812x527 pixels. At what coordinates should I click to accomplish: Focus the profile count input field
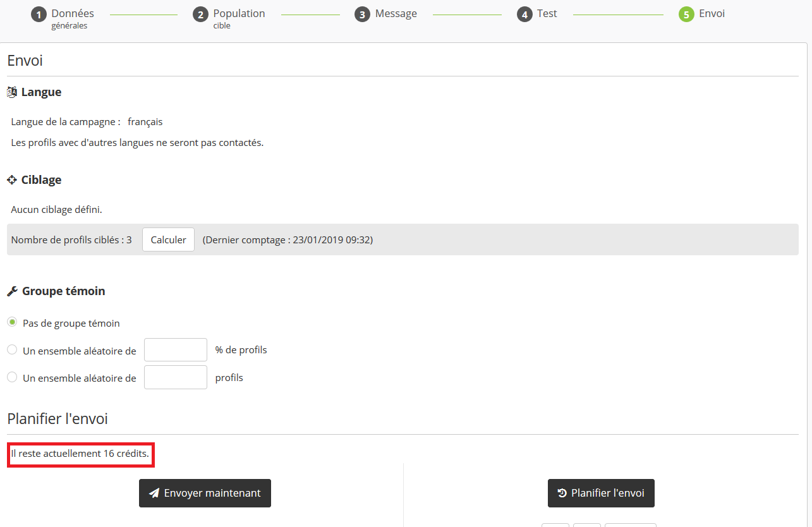pyautogui.click(x=176, y=377)
